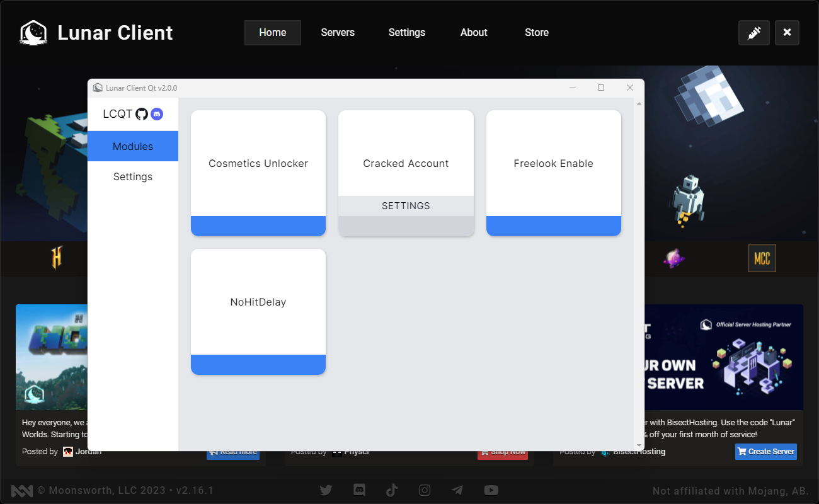Screen dimensions: 819x504
Task: Open Discord icon in LCQT sidebar
Action: [x=157, y=114]
